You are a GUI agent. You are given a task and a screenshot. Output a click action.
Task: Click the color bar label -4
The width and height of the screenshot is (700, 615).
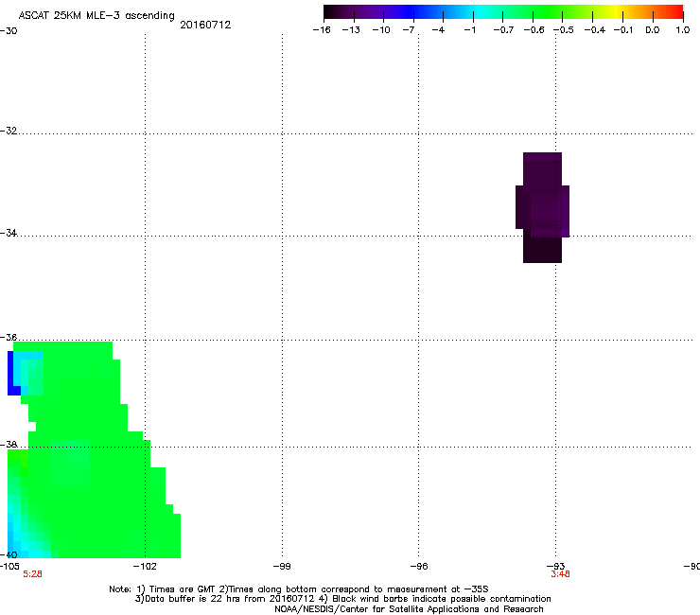pyautogui.click(x=438, y=30)
